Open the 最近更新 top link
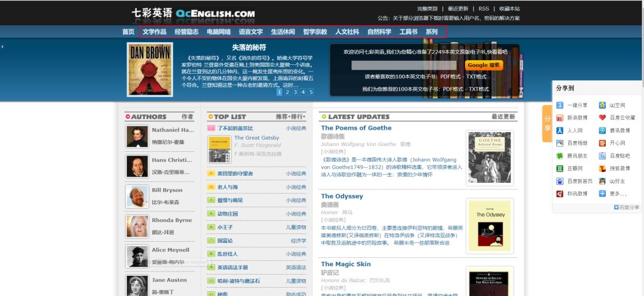644x296 pixels. point(458,8)
